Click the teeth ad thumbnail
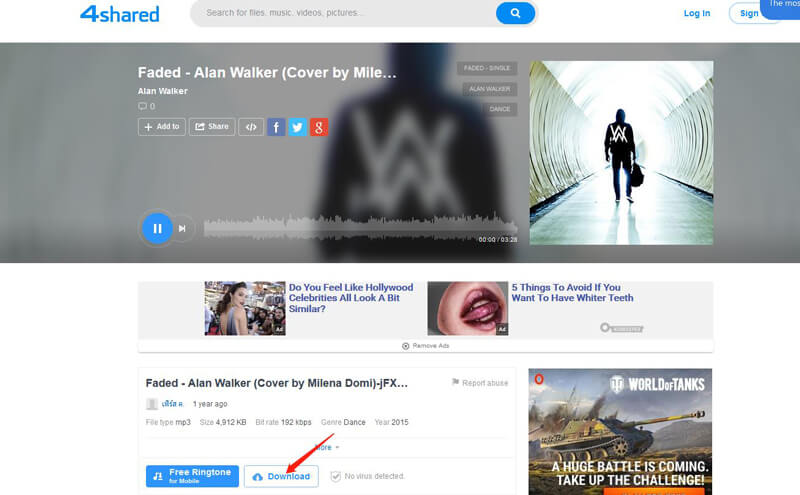Image resolution: width=800 pixels, height=495 pixels. 468,308
